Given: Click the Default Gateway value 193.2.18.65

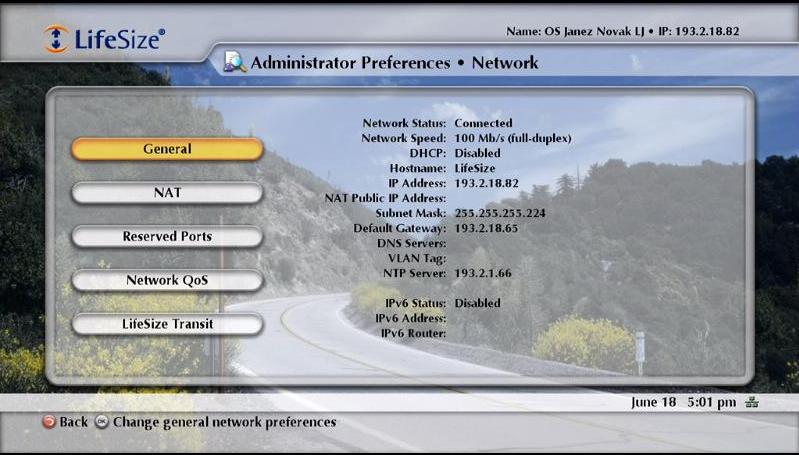Looking at the screenshot, I should pos(486,228).
